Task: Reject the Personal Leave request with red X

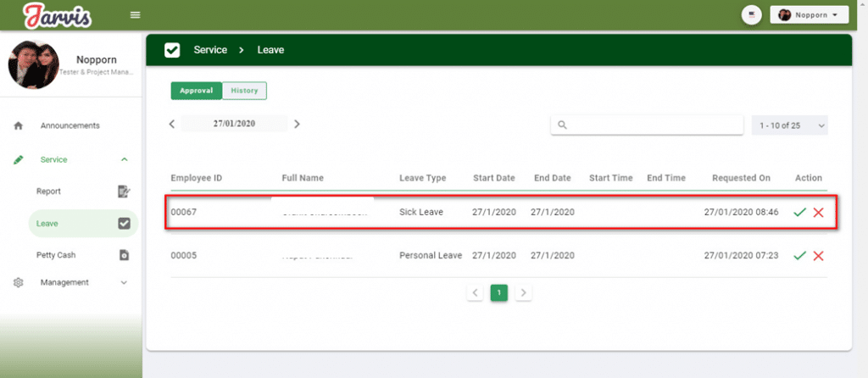Action: pos(818,255)
